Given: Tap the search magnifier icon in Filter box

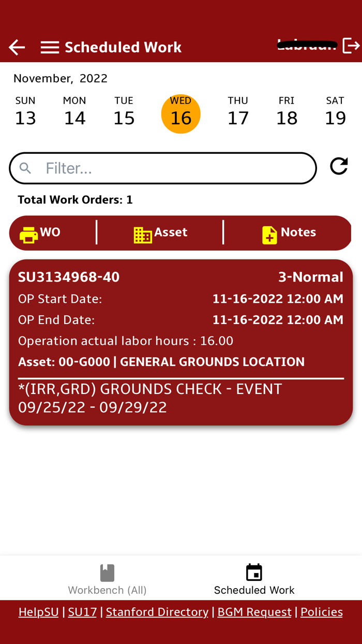Looking at the screenshot, I should (x=25, y=168).
